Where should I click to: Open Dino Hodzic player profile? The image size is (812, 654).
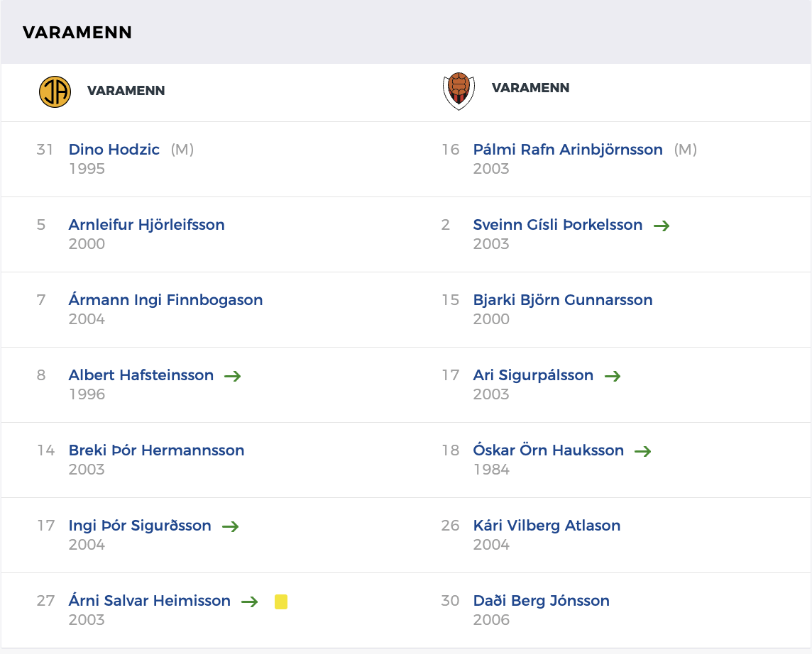[x=114, y=150]
